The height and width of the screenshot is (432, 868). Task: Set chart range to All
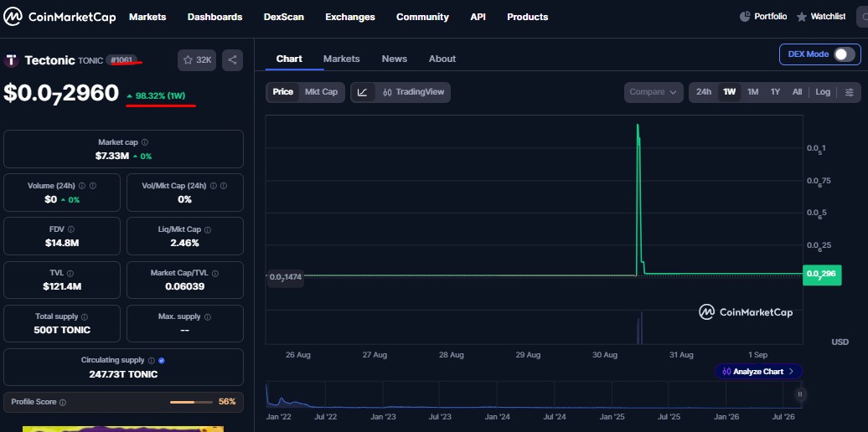click(x=797, y=92)
